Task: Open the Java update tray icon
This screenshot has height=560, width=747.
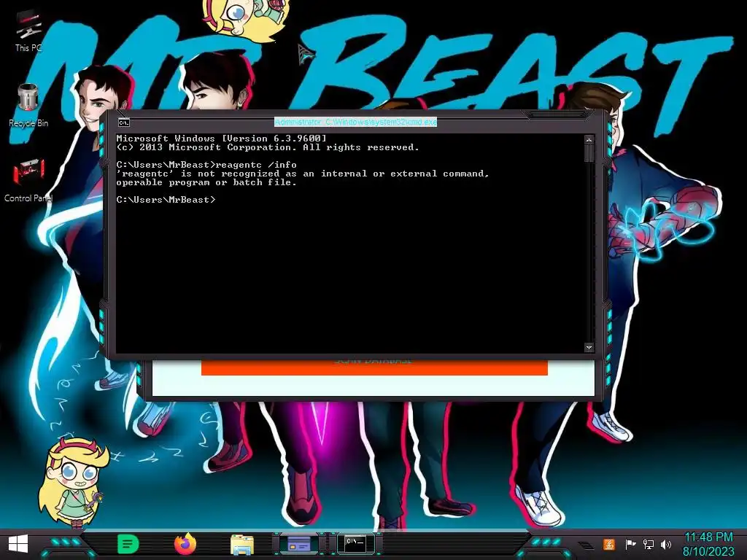Action: coord(609,544)
